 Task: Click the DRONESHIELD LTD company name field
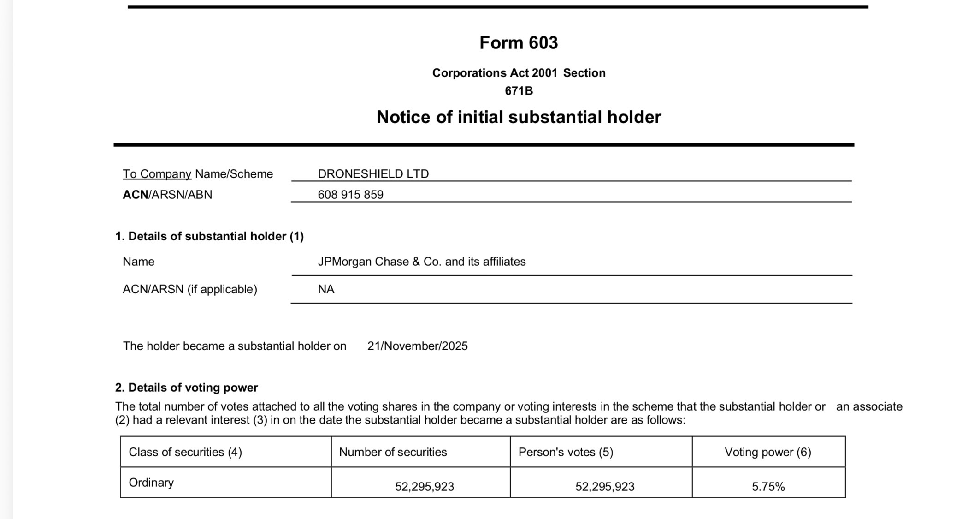point(373,174)
